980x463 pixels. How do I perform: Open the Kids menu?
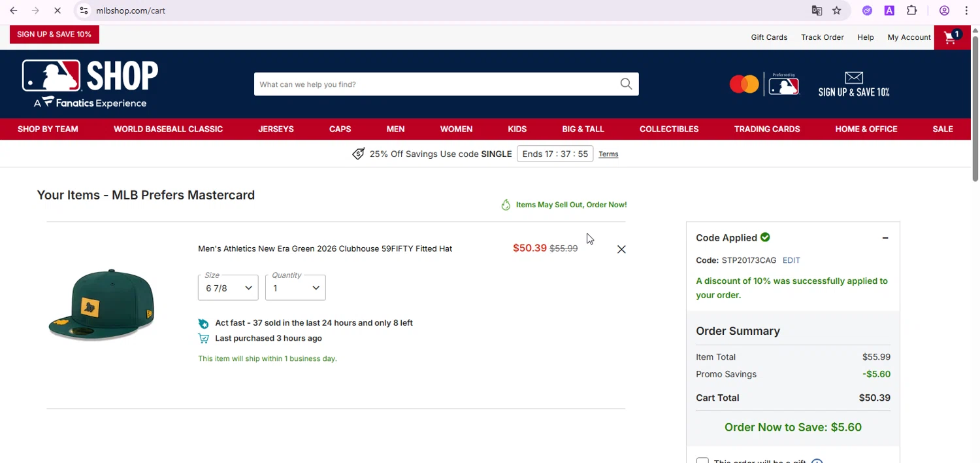(517, 129)
